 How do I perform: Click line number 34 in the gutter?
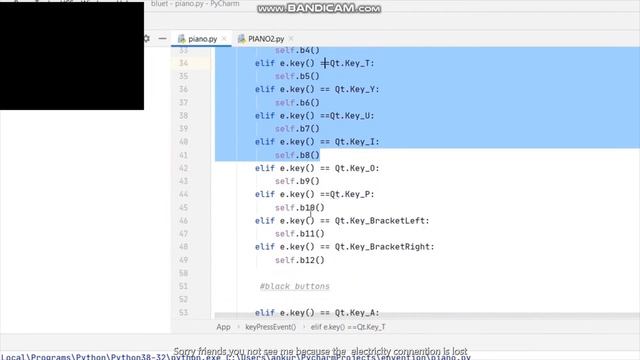tap(184, 63)
